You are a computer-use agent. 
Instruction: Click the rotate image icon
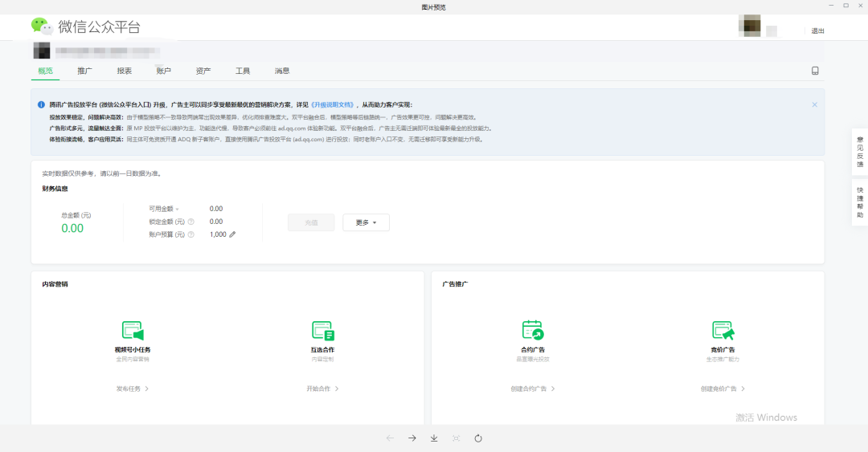(x=478, y=438)
